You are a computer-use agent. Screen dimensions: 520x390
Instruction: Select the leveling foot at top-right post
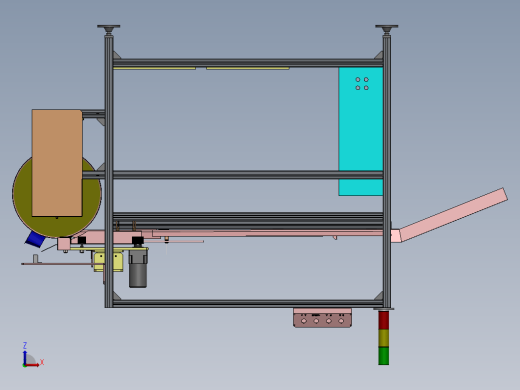(x=387, y=29)
